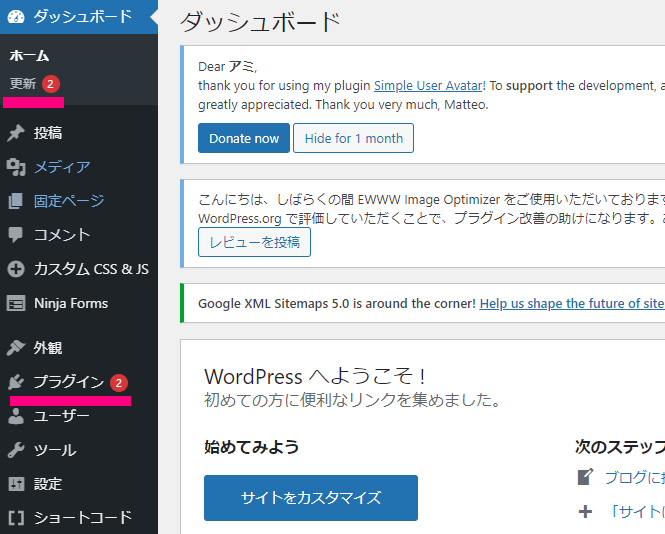The height and width of the screenshot is (534, 665).
Task: Open the Simple User Avatar link
Action: click(x=428, y=86)
